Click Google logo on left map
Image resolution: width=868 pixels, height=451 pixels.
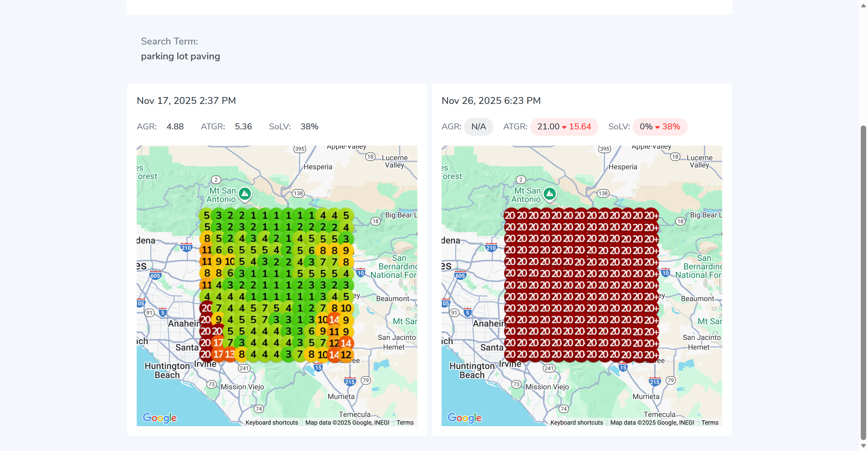(x=159, y=418)
